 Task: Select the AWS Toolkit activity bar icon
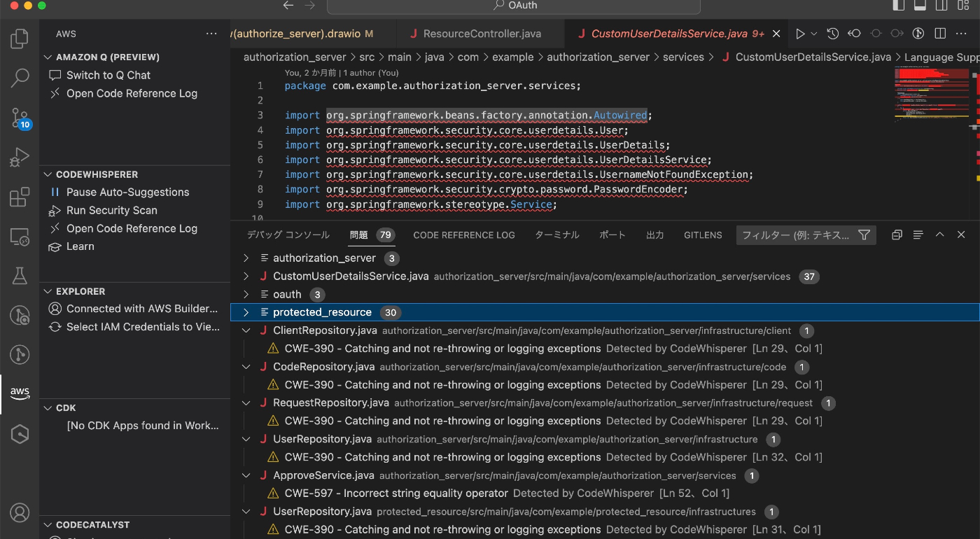20,394
